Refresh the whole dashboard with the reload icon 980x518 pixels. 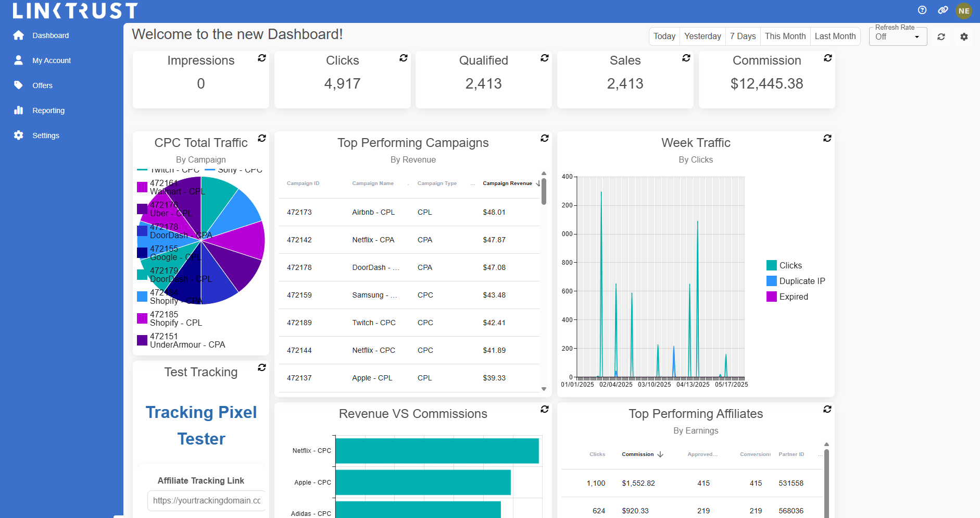[x=941, y=37]
